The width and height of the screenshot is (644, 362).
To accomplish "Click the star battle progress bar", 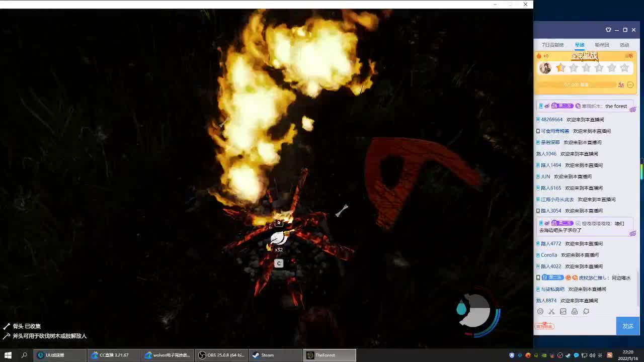I will pos(577,85).
